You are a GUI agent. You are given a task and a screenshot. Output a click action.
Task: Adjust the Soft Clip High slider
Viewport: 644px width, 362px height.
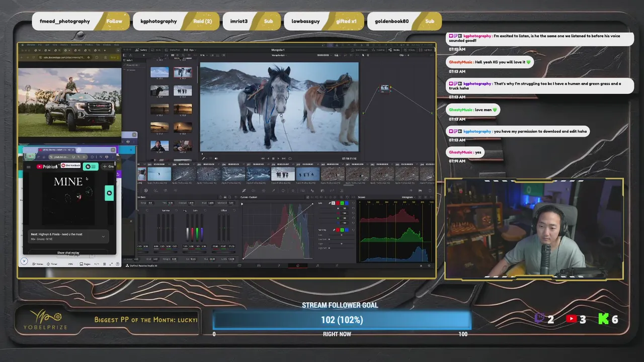(x=342, y=243)
